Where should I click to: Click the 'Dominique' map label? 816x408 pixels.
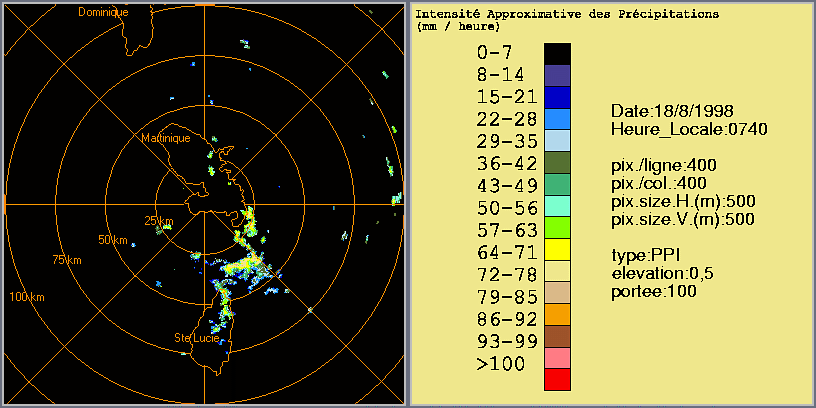103,12
